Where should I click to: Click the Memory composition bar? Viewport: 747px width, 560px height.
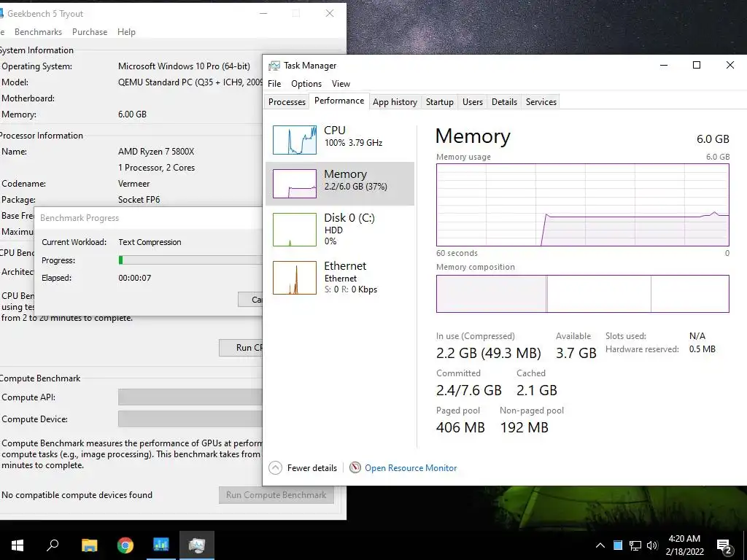583,294
